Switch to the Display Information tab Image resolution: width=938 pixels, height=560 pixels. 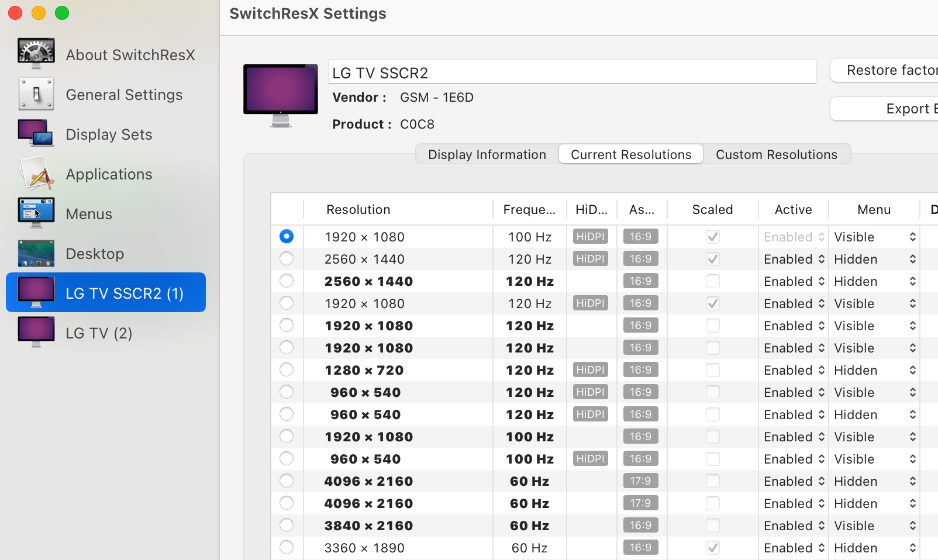[x=487, y=154]
